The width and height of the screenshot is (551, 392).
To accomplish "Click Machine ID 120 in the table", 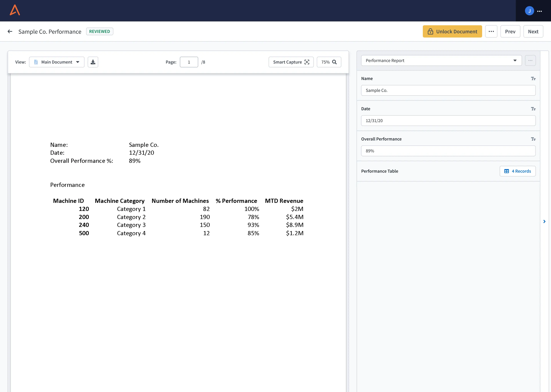I will click(84, 209).
